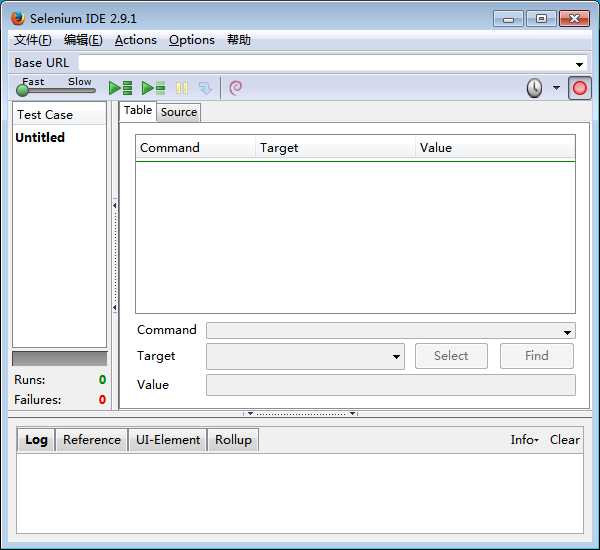This screenshot has height=550, width=600.
Task: Open the 编辑(E) menu
Action: tap(83, 40)
